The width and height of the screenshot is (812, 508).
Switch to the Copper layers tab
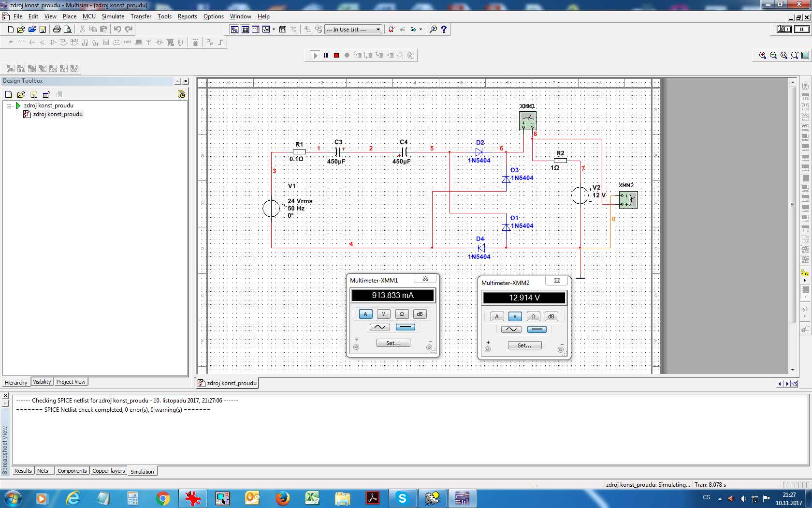click(109, 471)
